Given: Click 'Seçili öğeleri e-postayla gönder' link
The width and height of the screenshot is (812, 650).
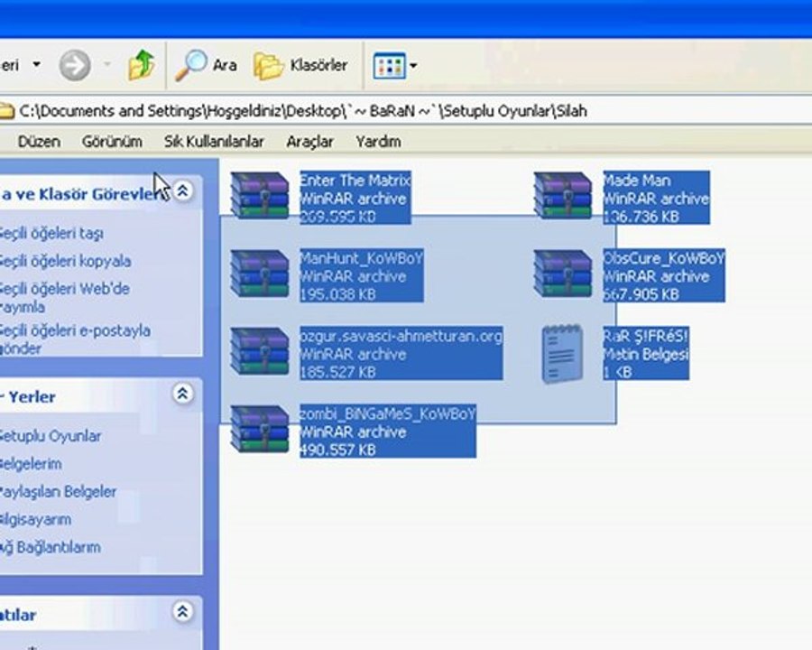Looking at the screenshot, I should (x=75, y=339).
